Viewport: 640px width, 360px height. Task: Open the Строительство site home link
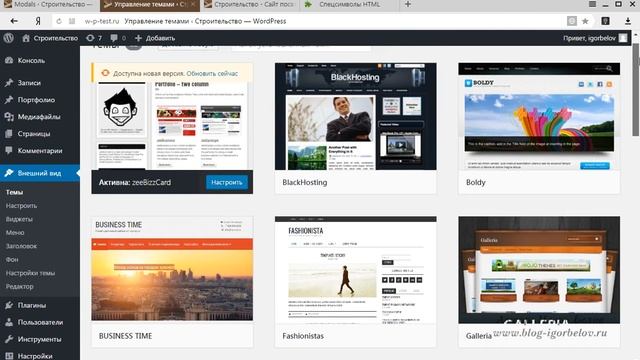50,38
